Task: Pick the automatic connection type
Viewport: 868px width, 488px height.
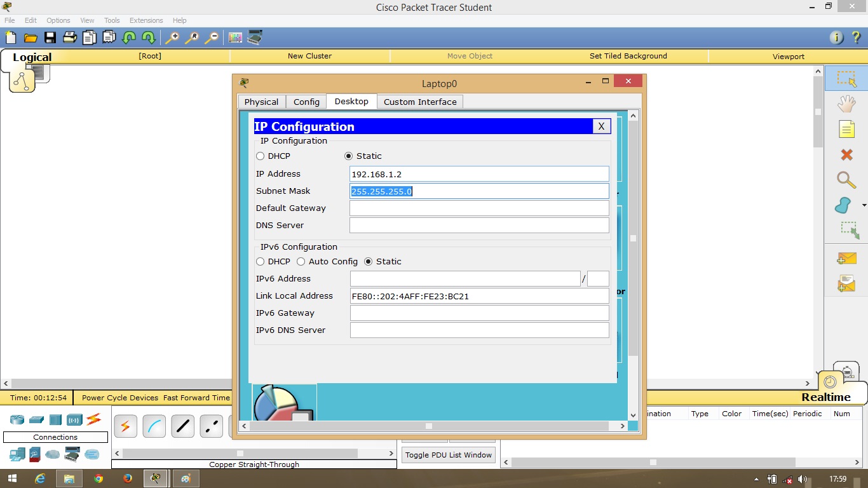Action: coord(125,426)
